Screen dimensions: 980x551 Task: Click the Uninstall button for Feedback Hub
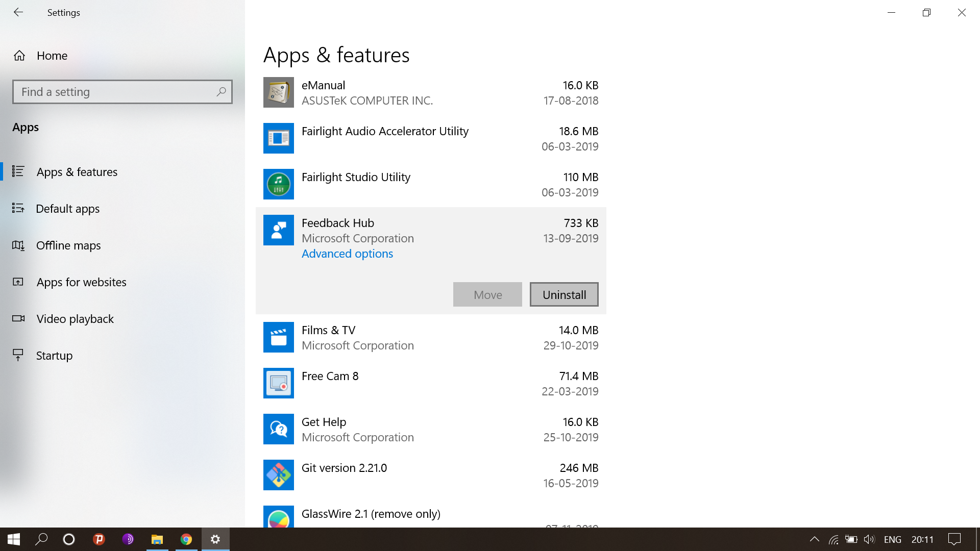(x=563, y=294)
